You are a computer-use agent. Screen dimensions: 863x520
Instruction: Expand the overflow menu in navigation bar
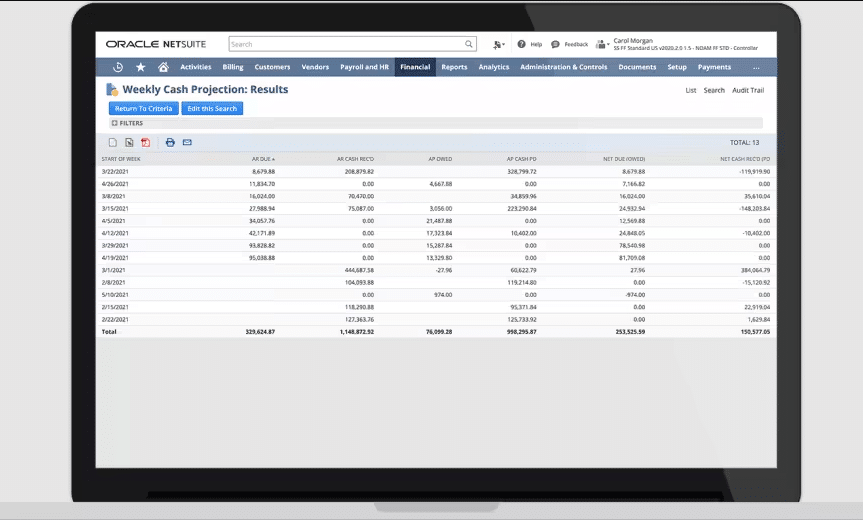(x=755, y=67)
